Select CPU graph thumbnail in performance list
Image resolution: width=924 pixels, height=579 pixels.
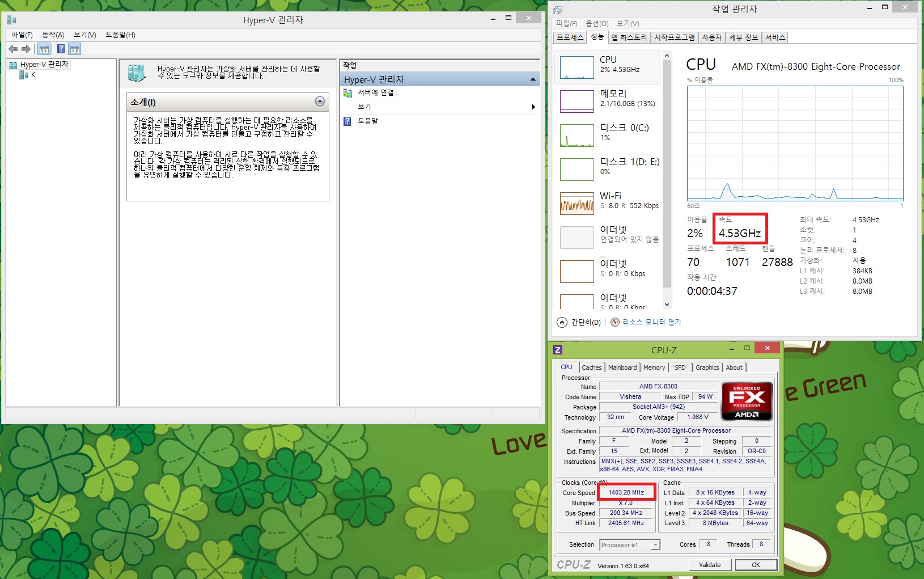577,67
